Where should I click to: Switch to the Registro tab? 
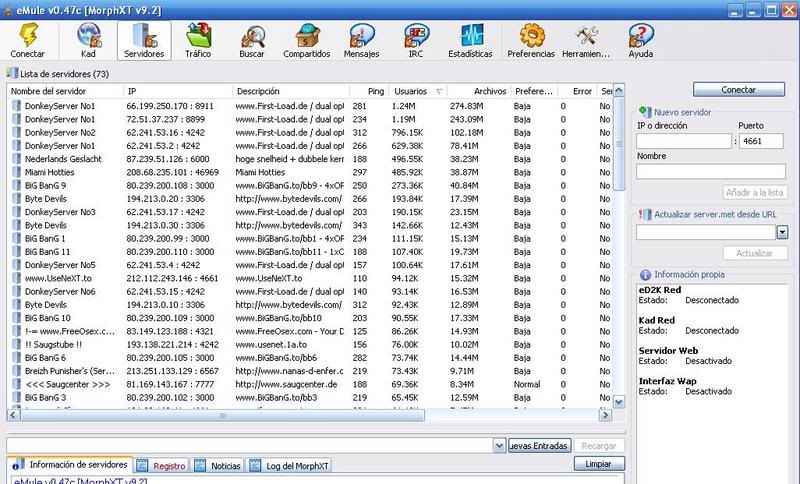pos(162,466)
